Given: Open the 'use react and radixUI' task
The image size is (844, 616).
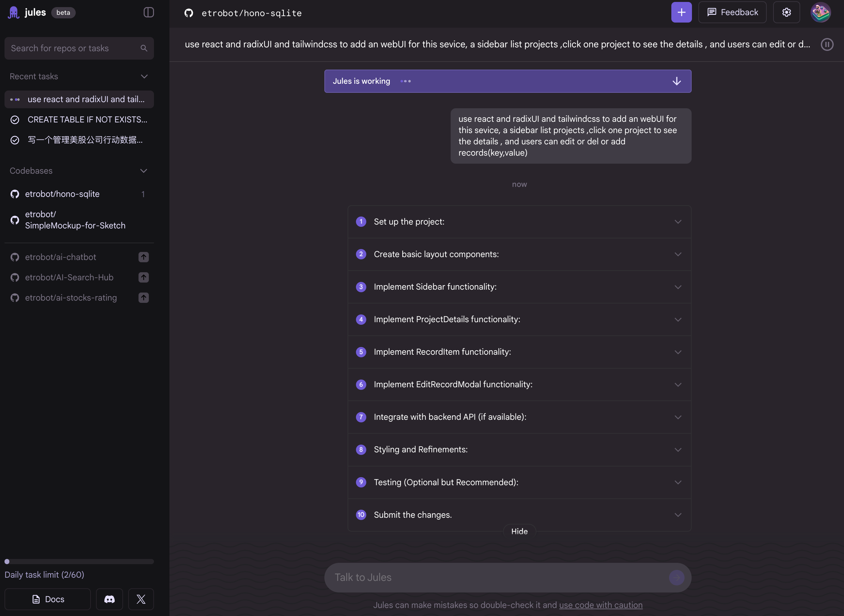Looking at the screenshot, I should point(79,99).
